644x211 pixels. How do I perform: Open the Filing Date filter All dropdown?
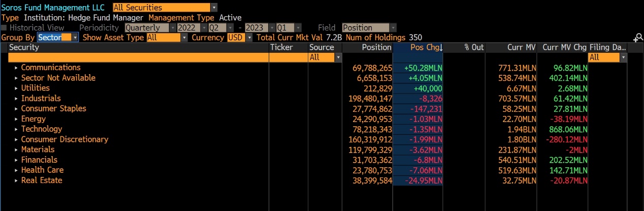607,57
